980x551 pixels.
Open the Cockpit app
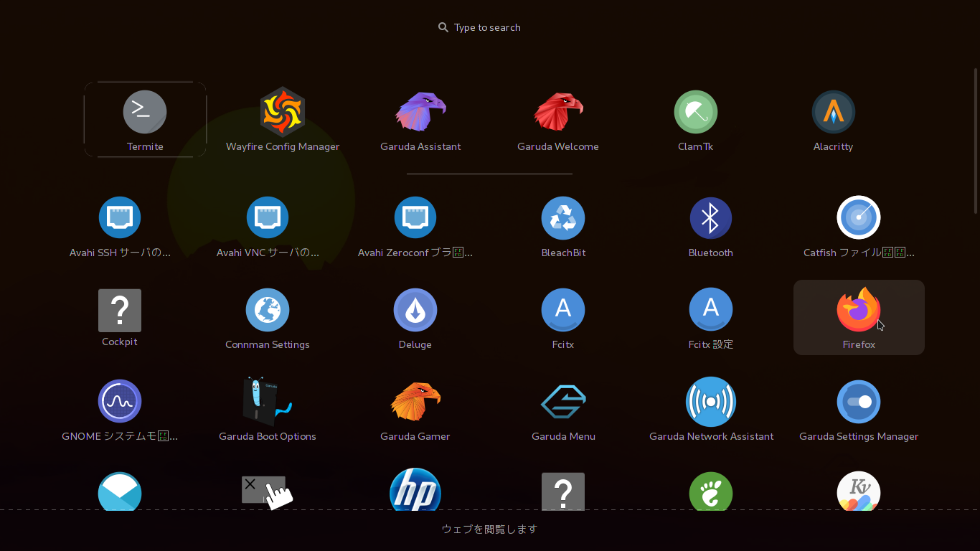click(x=120, y=317)
